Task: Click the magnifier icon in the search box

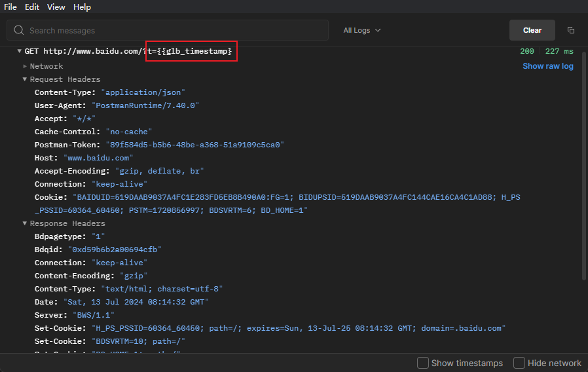Action: click(x=19, y=30)
